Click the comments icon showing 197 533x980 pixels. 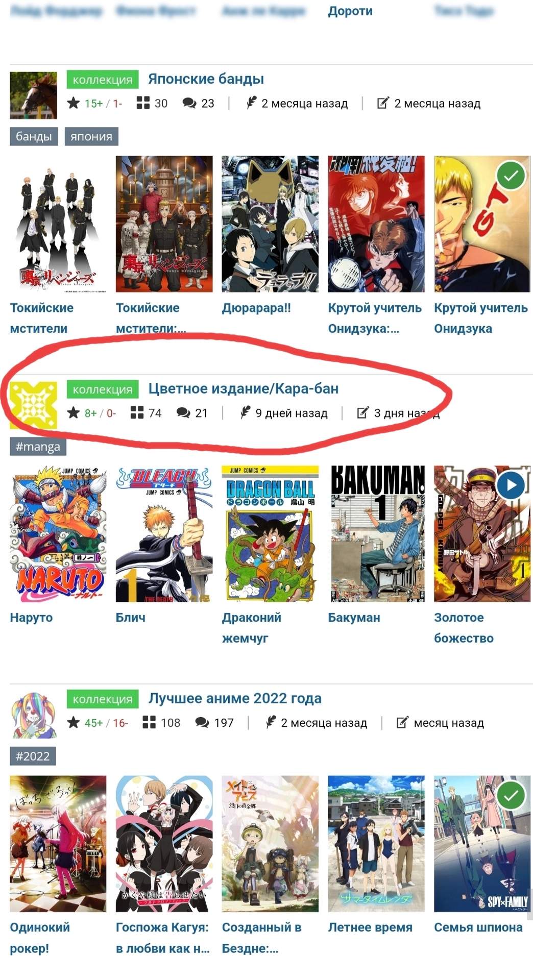(x=202, y=722)
